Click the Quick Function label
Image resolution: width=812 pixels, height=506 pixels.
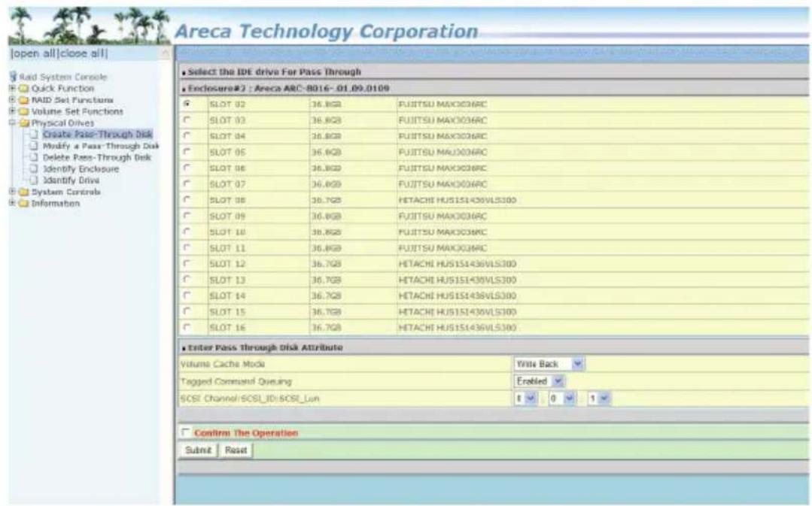coord(62,89)
